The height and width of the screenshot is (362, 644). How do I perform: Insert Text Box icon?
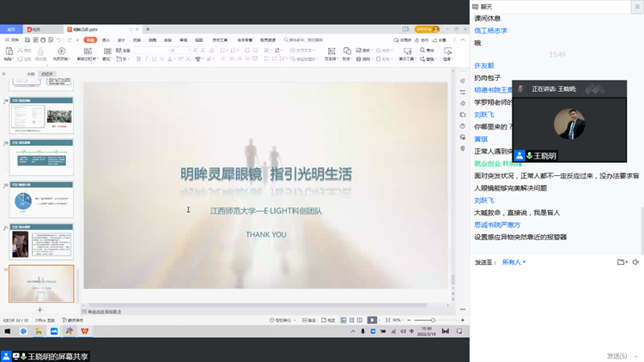point(331,51)
